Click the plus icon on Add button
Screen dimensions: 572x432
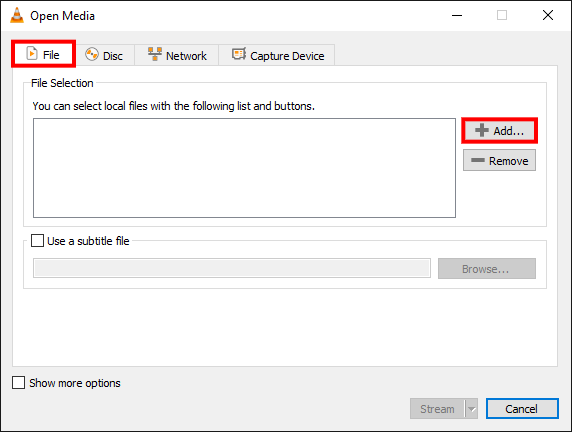coord(482,130)
